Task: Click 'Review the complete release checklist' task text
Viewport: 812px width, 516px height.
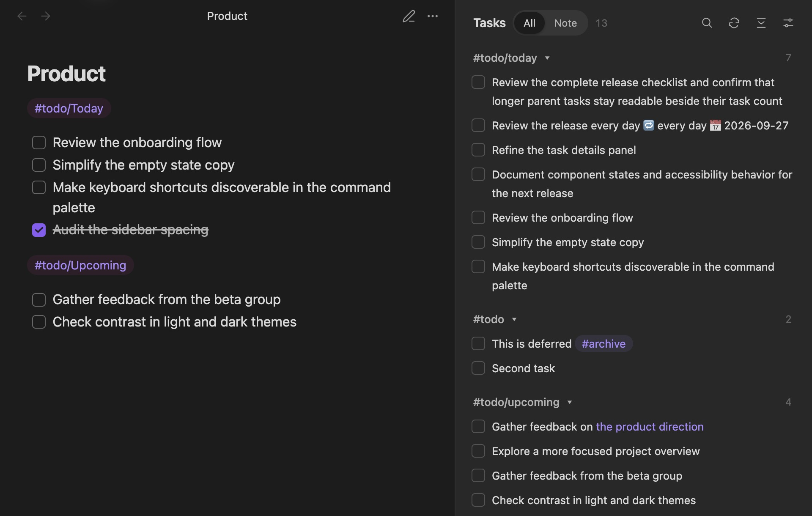Action: pos(637,91)
